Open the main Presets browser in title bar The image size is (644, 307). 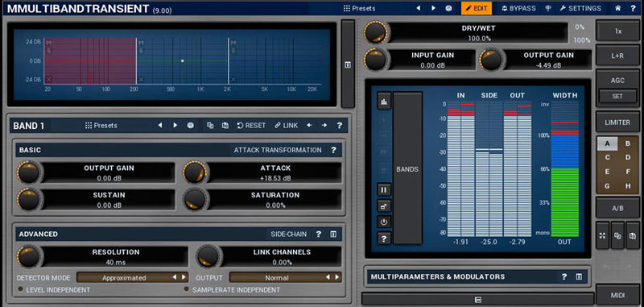pos(359,8)
